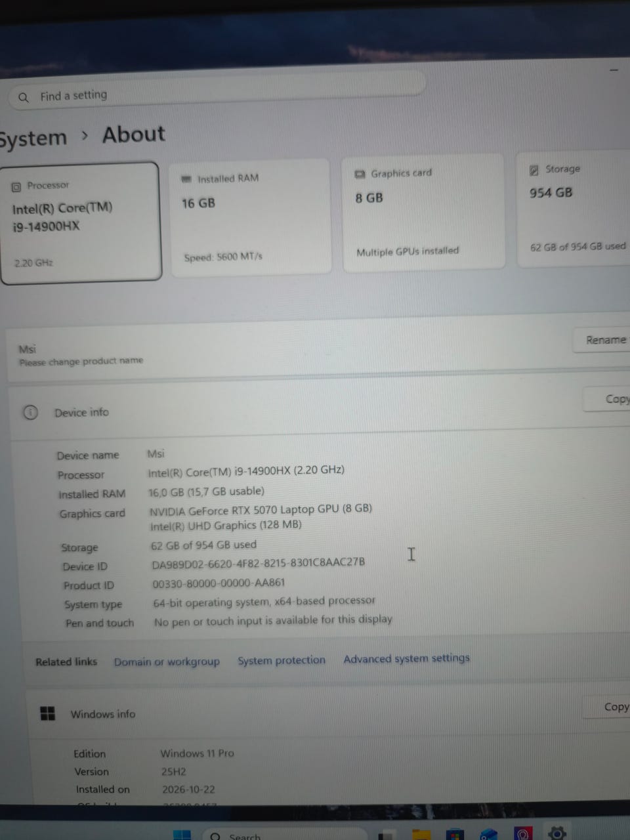Click the Windows 11 Pro edition value
Image resolution: width=630 pixels, height=840 pixels.
click(198, 753)
